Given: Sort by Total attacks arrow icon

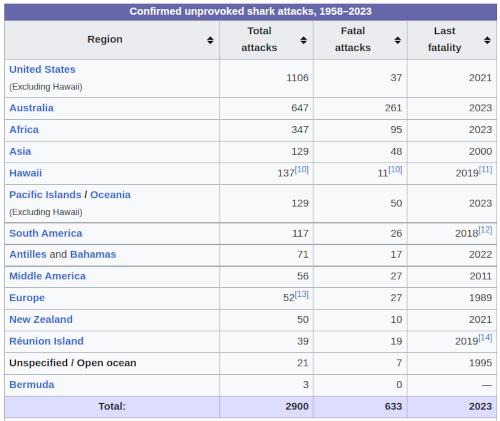Looking at the screenshot, I should (x=303, y=40).
